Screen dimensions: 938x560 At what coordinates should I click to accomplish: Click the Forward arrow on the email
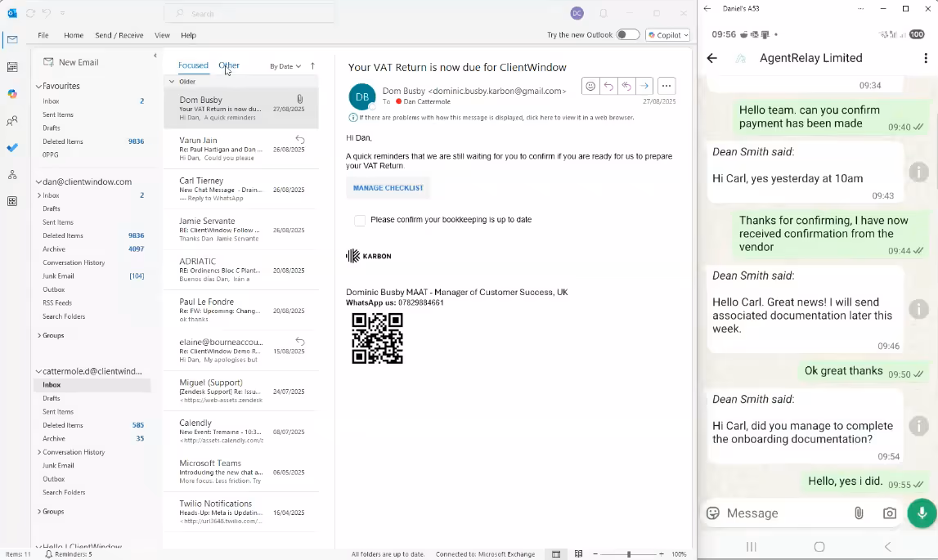click(644, 86)
